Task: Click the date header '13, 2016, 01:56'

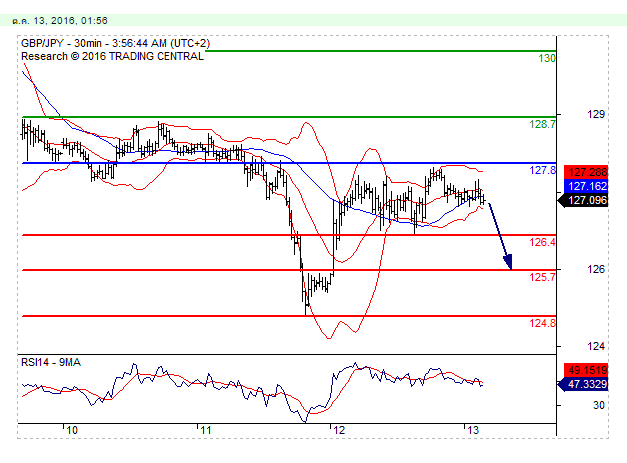Action: (x=70, y=21)
